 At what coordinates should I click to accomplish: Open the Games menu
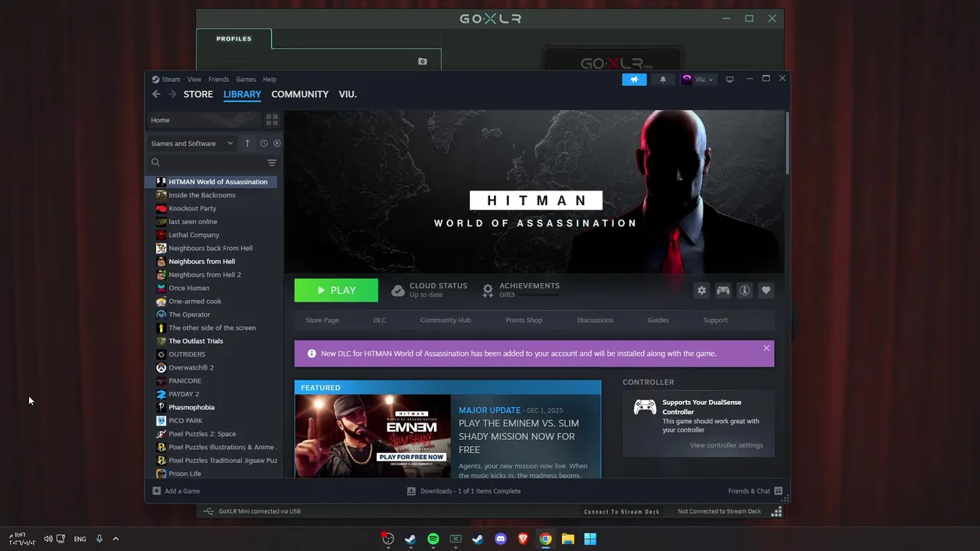[246, 80]
